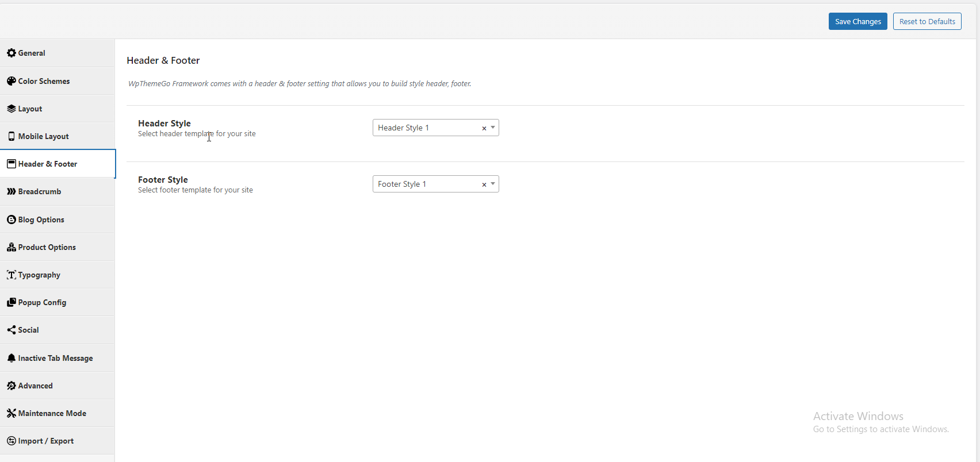This screenshot has height=462, width=980.
Task: Click the Typography T icon
Action: point(11,275)
